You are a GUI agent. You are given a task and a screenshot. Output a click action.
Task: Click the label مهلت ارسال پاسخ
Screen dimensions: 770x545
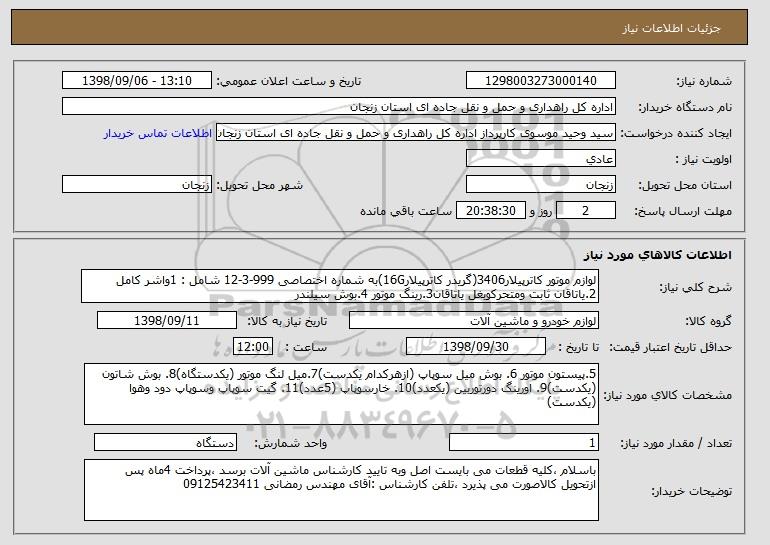[683, 212]
